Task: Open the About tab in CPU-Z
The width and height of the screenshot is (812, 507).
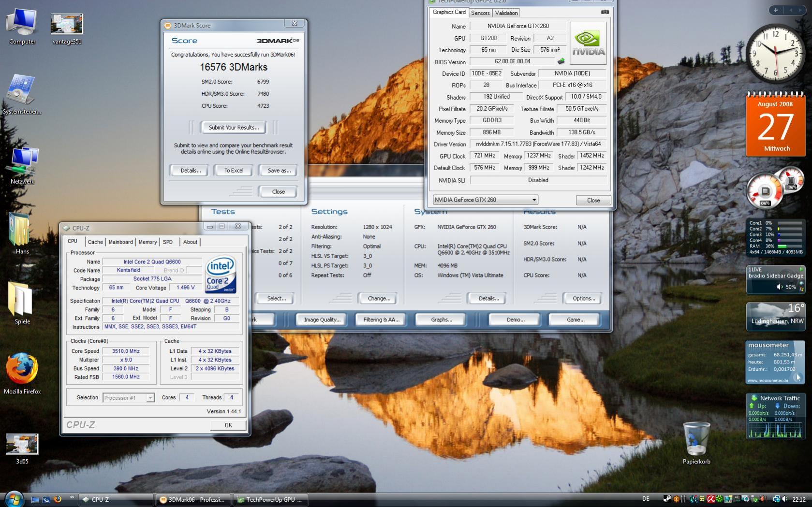Action: point(190,242)
